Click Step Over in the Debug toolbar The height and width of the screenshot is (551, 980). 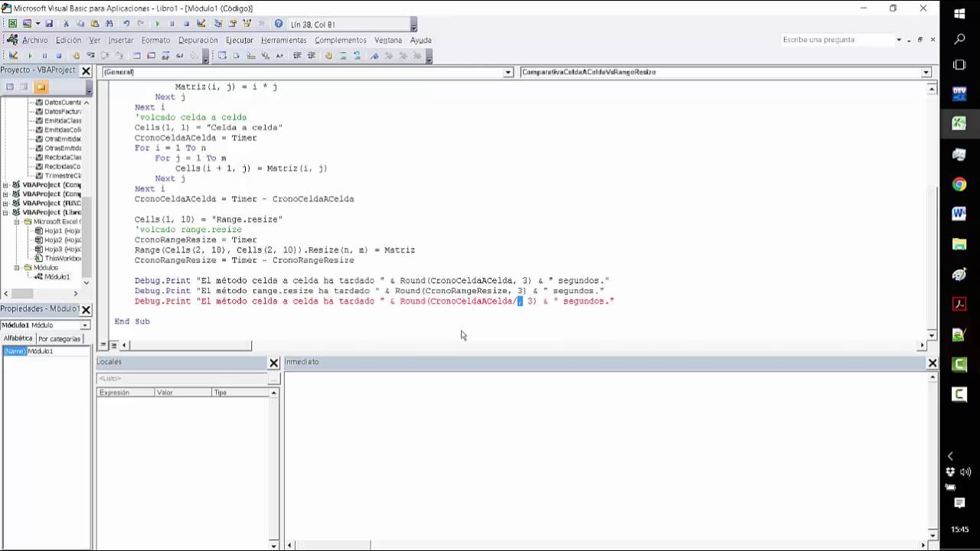click(105, 55)
